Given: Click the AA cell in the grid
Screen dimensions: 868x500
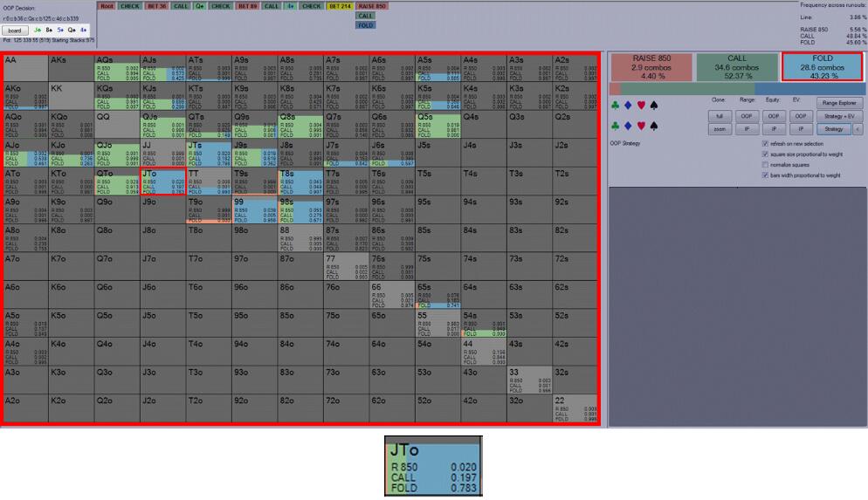Looking at the screenshot, I should [x=25, y=67].
